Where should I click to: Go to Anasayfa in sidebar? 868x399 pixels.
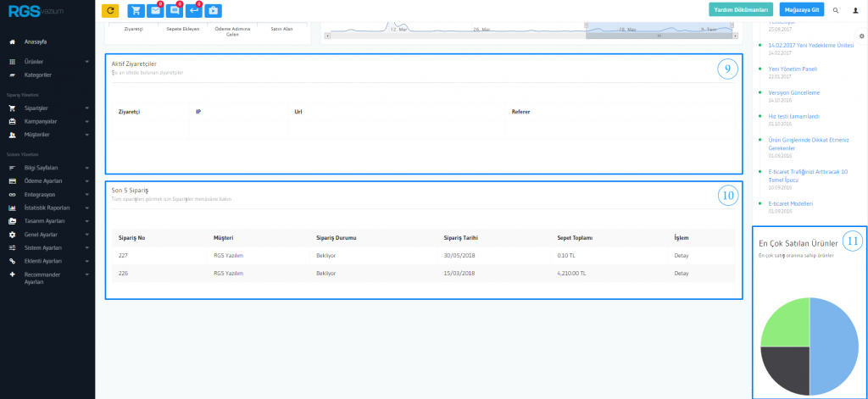[x=36, y=42]
